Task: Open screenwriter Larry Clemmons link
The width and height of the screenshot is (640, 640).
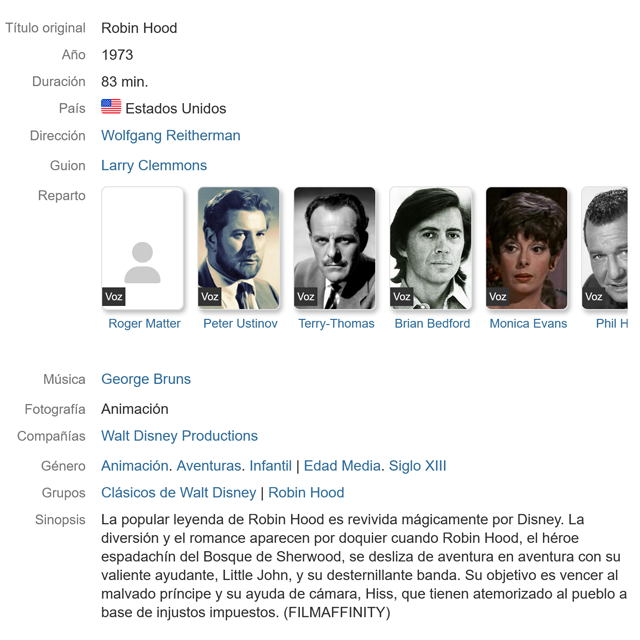Action: [154, 165]
